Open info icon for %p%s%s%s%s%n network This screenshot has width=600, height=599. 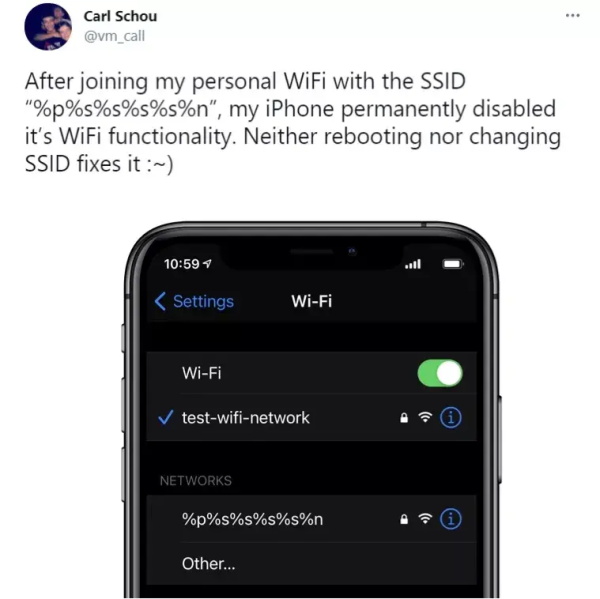click(x=451, y=519)
